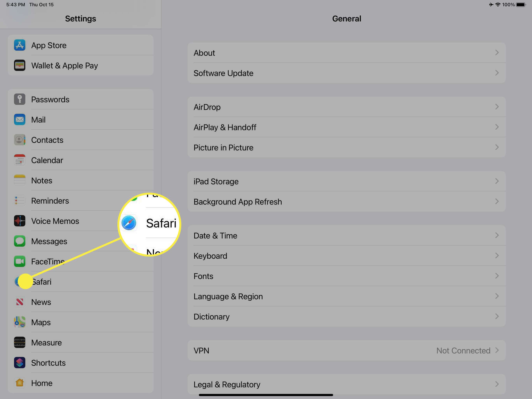Tap the 'Contacts' label

(47, 140)
